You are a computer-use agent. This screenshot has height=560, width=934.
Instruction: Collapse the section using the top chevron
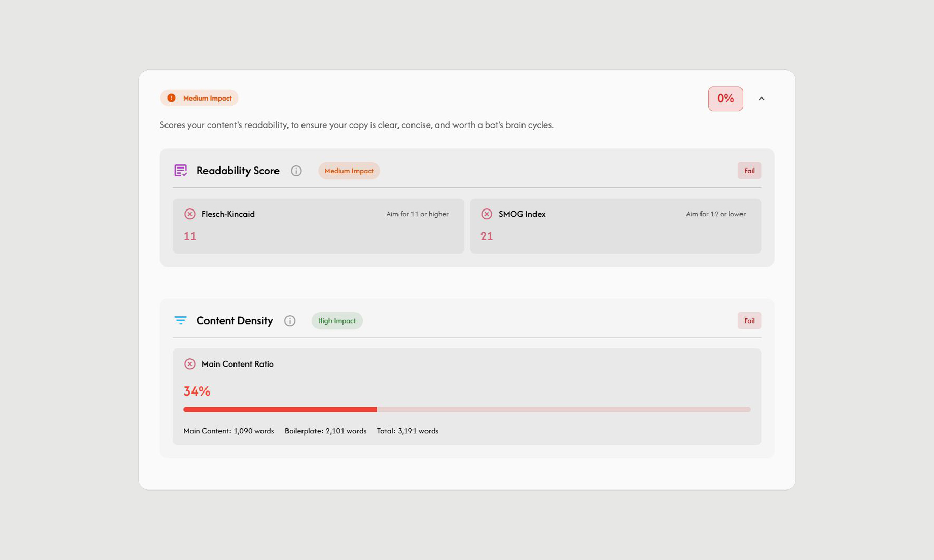[761, 99]
